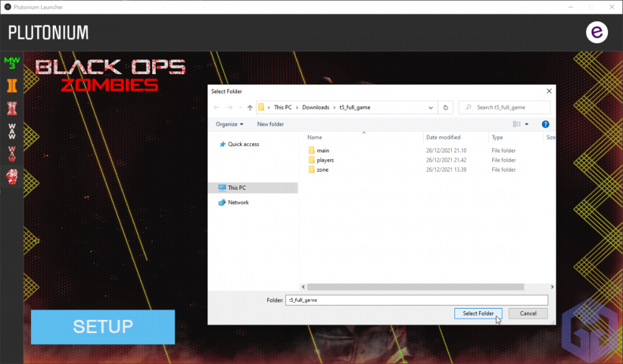Refresh the t5_full_game folder view
Viewport: 623px width, 364px height.
click(x=445, y=107)
